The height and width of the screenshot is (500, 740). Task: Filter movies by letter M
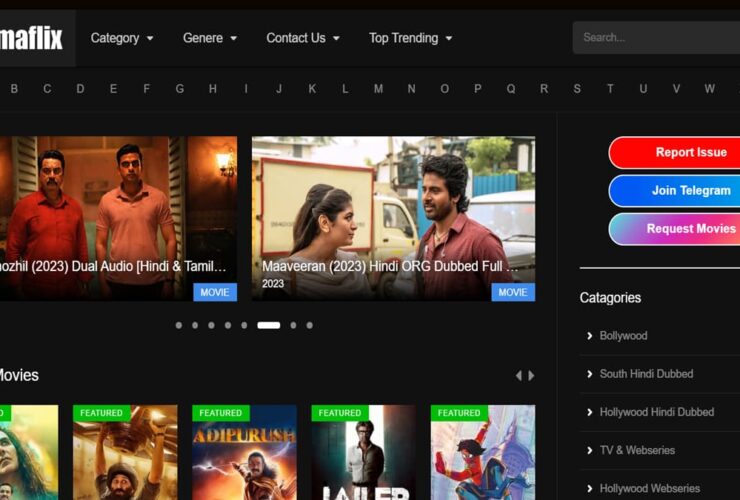click(378, 89)
